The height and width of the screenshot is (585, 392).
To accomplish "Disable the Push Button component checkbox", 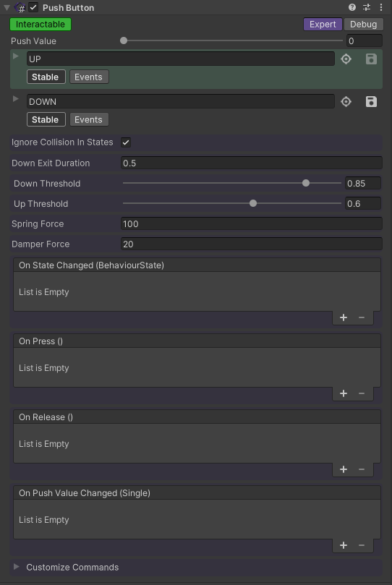I will (33, 7).
